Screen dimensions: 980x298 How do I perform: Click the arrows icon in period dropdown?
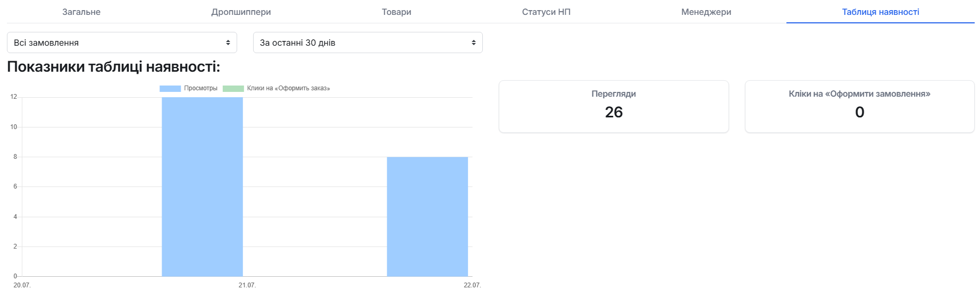coord(474,42)
